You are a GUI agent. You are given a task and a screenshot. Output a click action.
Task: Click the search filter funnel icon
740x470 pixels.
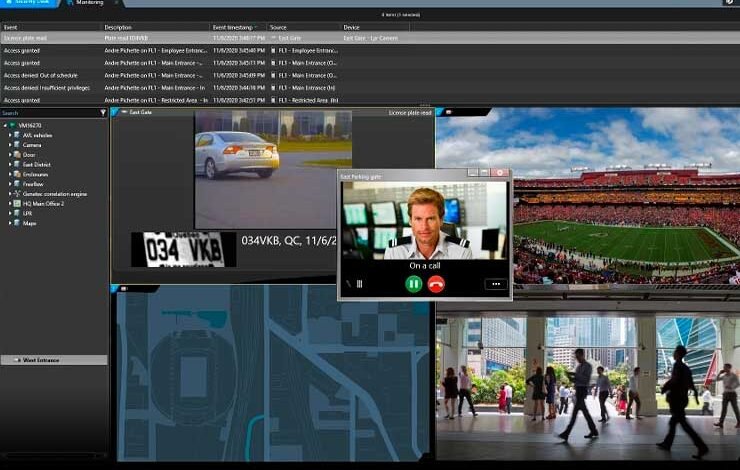(x=103, y=113)
